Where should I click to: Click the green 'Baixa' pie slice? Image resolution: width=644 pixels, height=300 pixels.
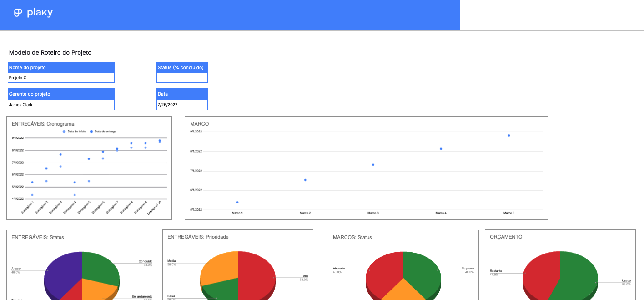(x=223, y=289)
